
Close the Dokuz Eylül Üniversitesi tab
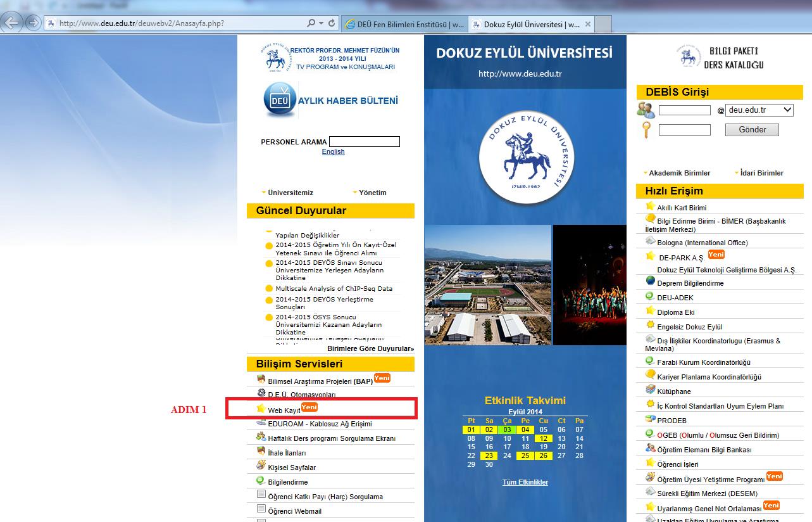point(587,24)
